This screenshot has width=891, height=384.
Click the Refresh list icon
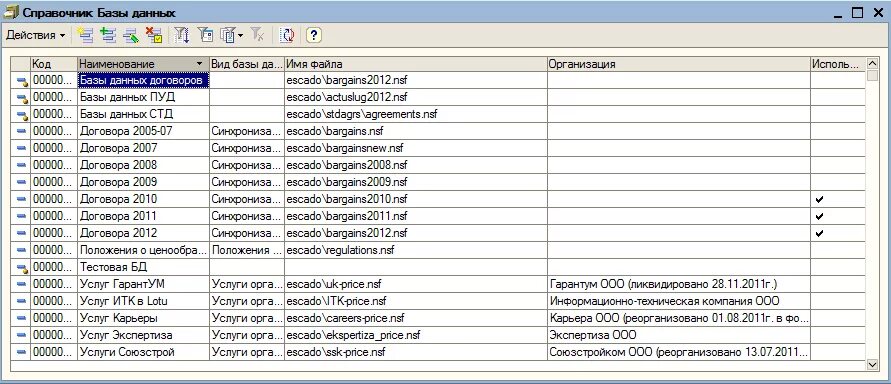pos(288,35)
